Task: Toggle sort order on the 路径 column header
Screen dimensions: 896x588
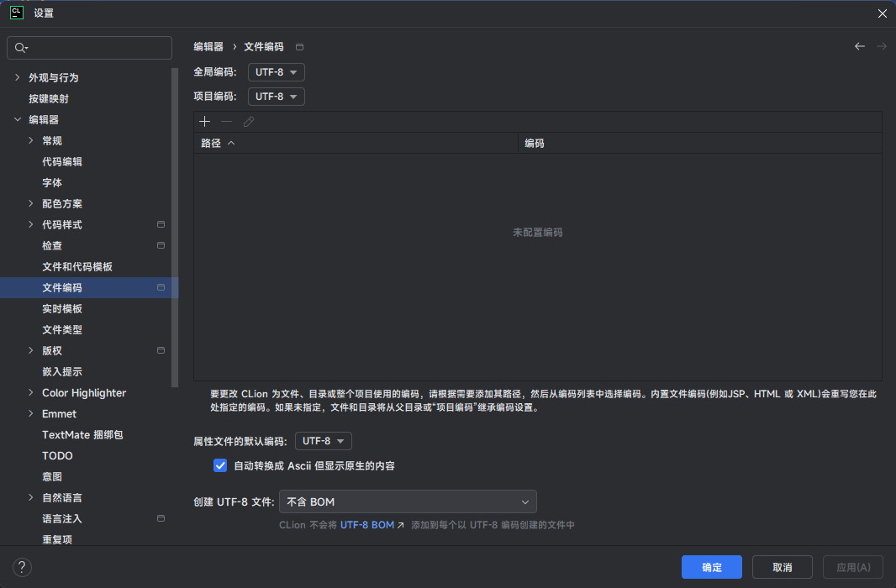Action: pyautogui.click(x=212, y=143)
